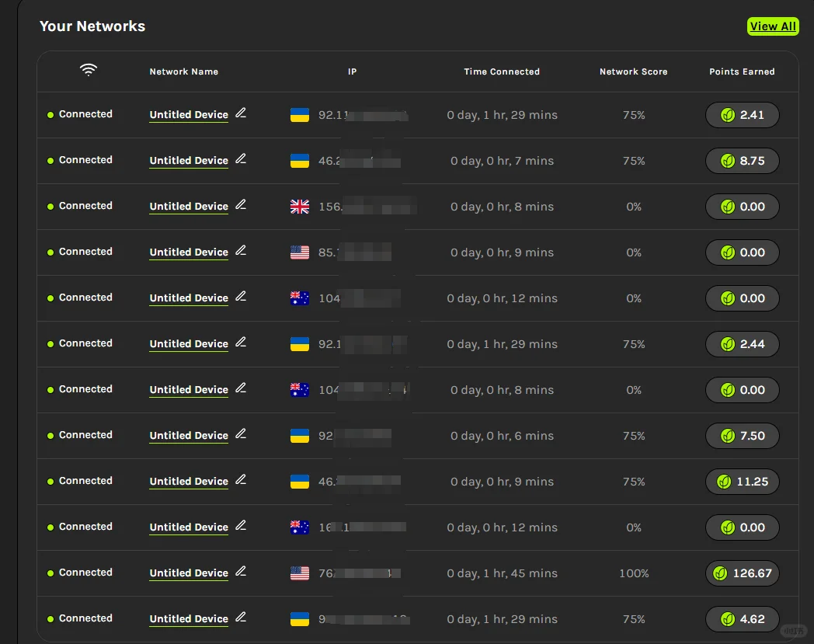The image size is (814, 644).
Task: Click the 2.41 points earned badge
Action: [x=743, y=115]
